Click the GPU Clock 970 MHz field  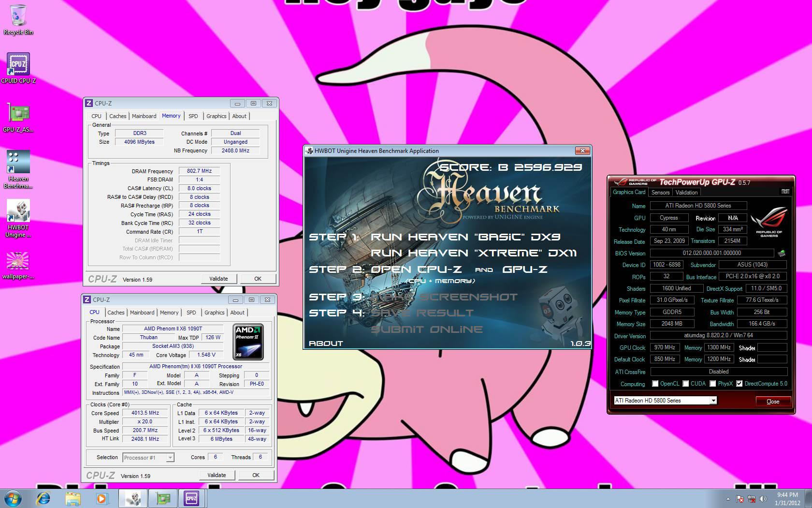[665, 347]
